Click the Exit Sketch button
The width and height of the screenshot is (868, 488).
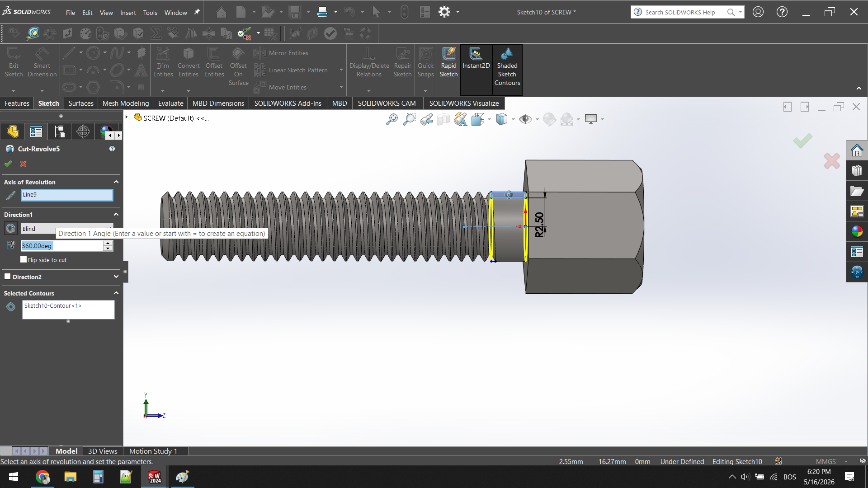click(14, 63)
